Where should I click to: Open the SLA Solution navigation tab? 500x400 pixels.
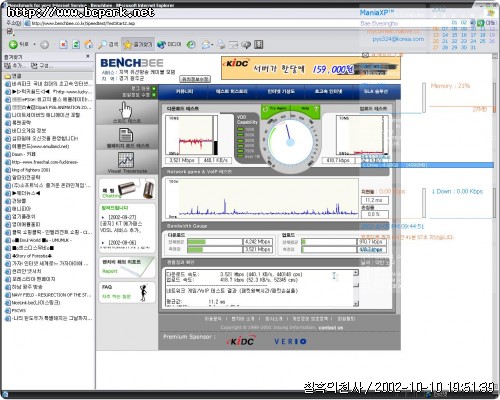coord(376,91)
